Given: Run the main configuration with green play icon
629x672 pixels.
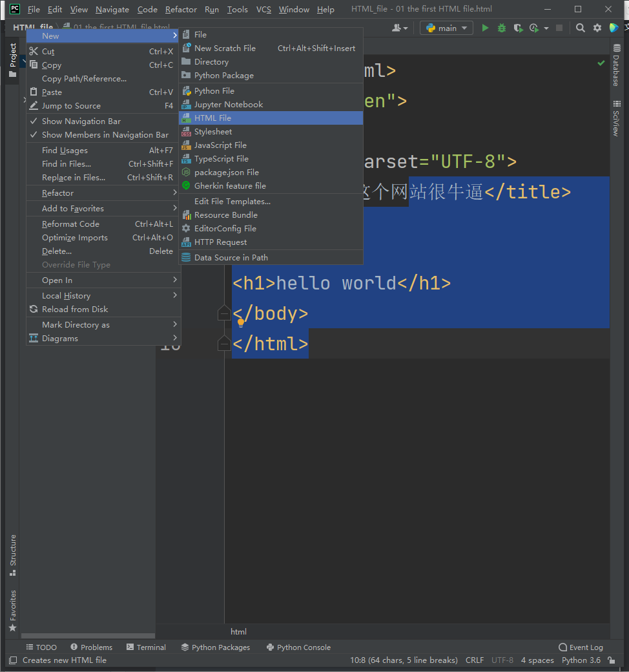Looking at the screenshot, I should point(485,28).
